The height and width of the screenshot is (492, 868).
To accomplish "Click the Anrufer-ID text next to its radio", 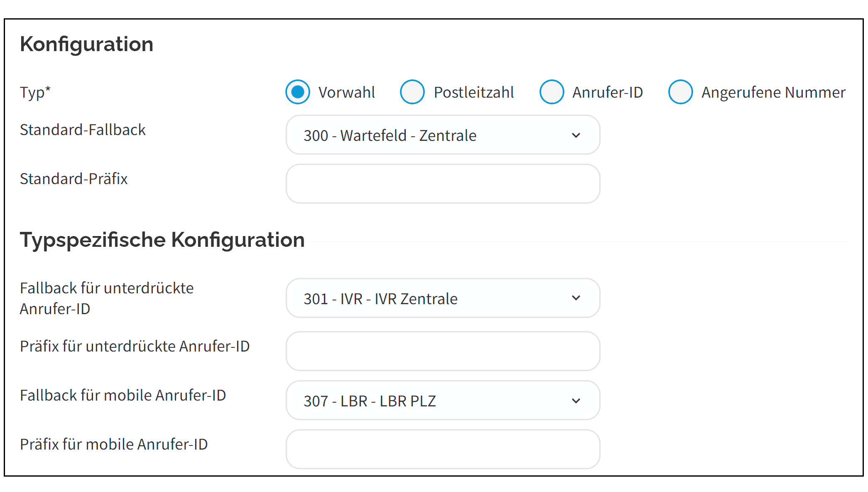I will tap(607, 92).
